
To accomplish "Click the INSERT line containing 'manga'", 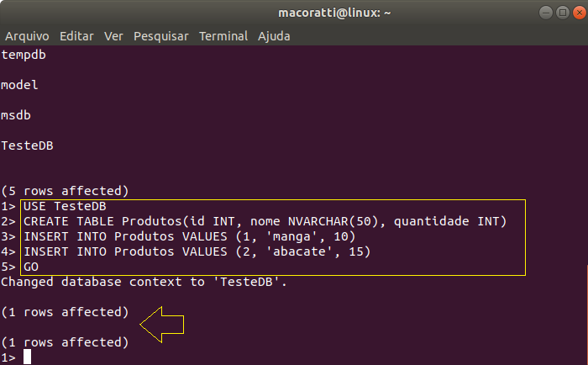I will click(x=189, y=236).
